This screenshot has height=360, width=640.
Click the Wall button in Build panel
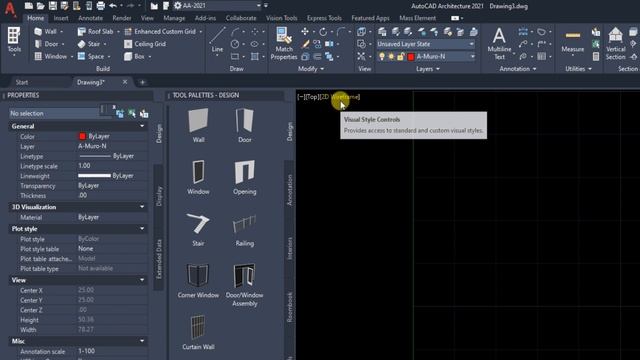[46, 31]
